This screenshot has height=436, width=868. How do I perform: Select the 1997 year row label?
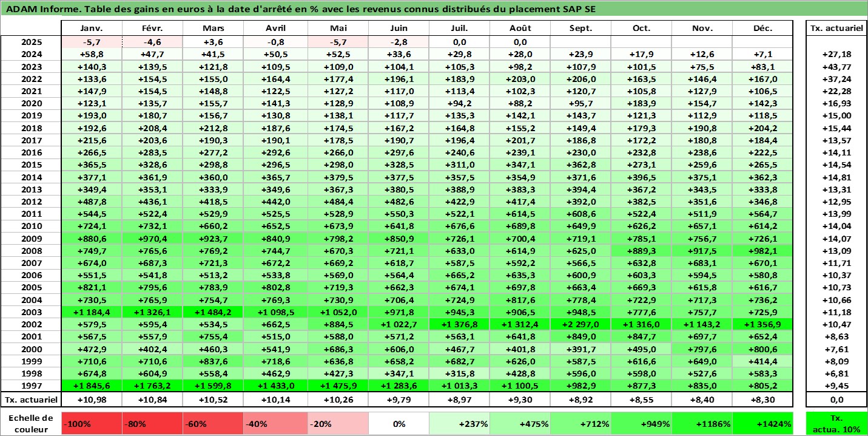pyautogui.click(x=31, y=386)
